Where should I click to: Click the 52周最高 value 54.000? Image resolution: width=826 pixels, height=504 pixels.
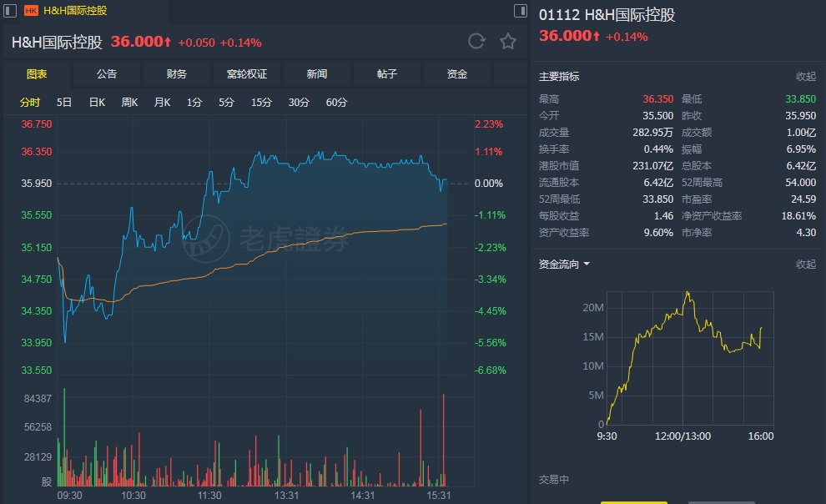pyautogui.click(x=800, y=183)
